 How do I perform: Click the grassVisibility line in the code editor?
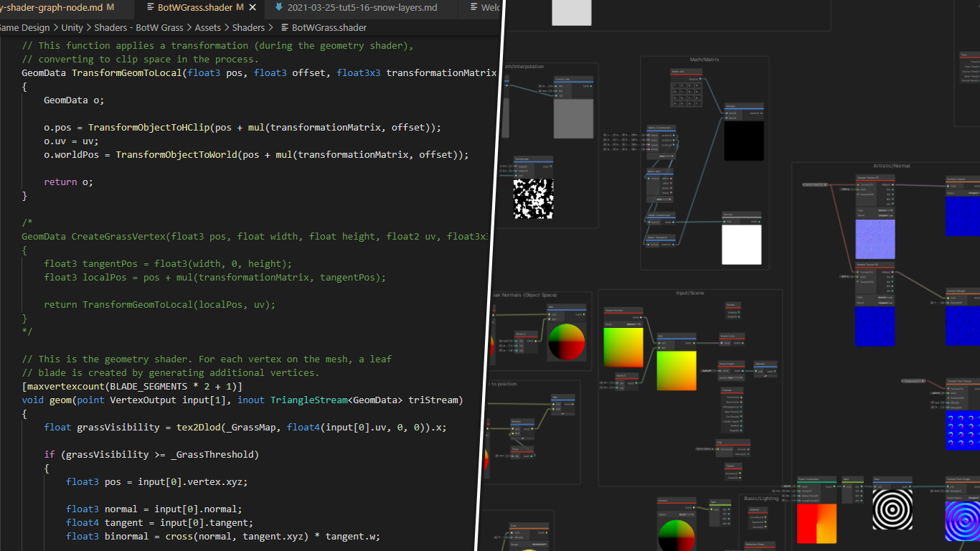pyautogui.click(x=215, y=427)
